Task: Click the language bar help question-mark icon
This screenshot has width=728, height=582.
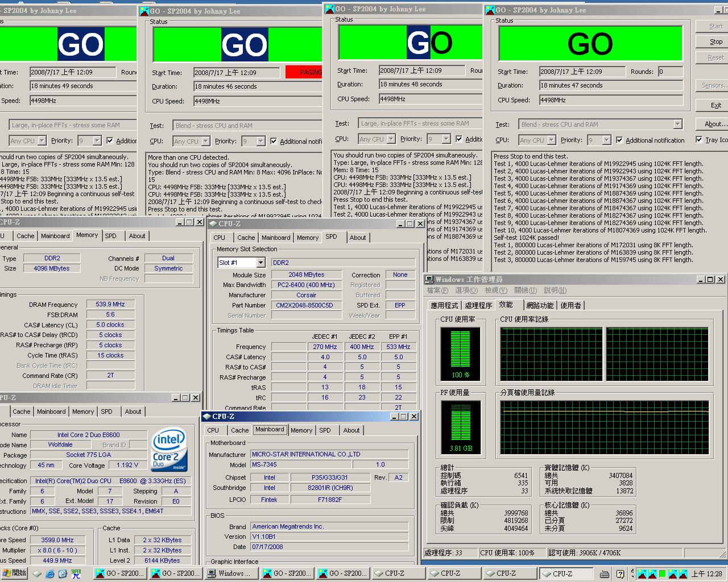Action: point(620,574)
